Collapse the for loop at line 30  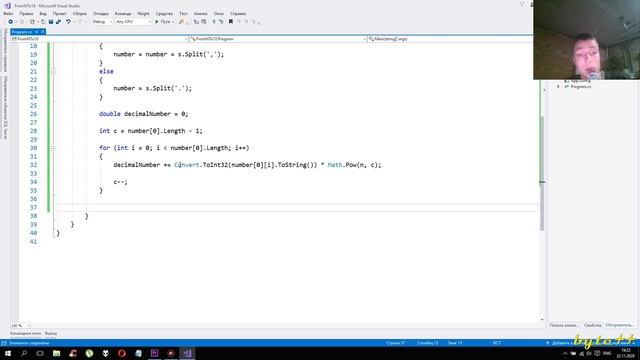point(53,148)
